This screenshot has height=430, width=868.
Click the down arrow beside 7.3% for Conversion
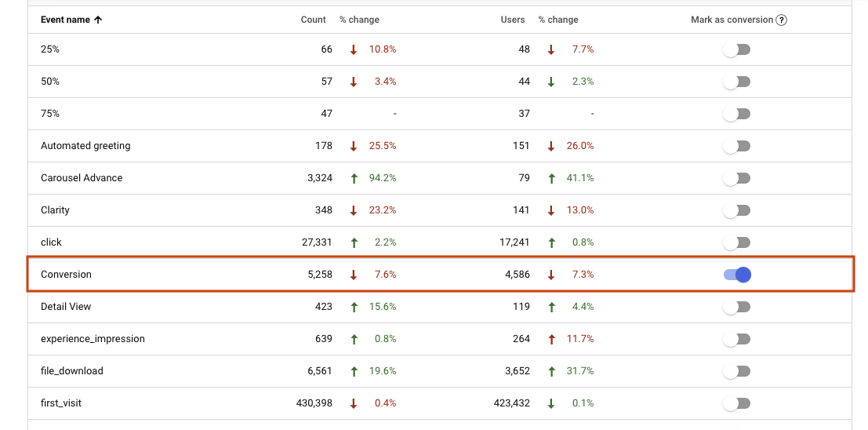pyautogui.click(x=550, y=275)
